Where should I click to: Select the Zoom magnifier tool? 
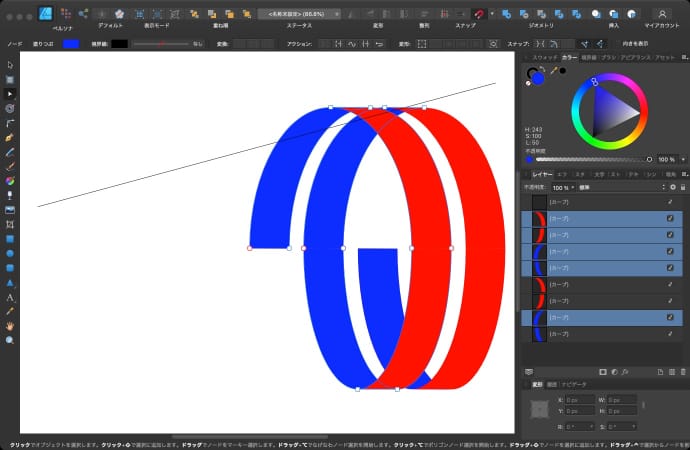tap(10, 340)
